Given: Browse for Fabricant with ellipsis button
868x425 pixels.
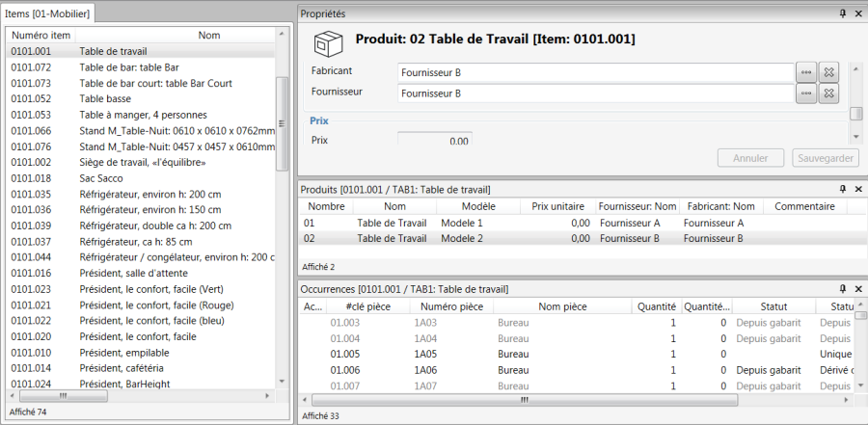Looking at the screenshot, I should point(805,71).
